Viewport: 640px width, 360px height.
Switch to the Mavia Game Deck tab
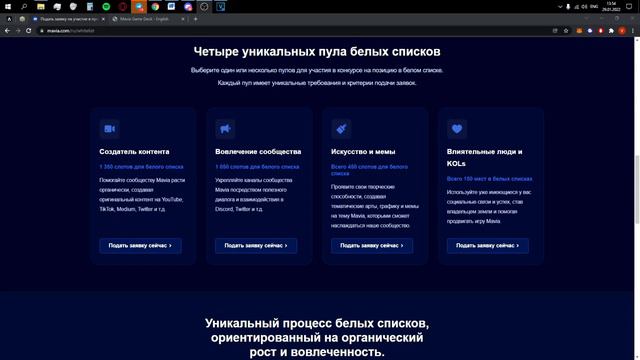[145, 19]
